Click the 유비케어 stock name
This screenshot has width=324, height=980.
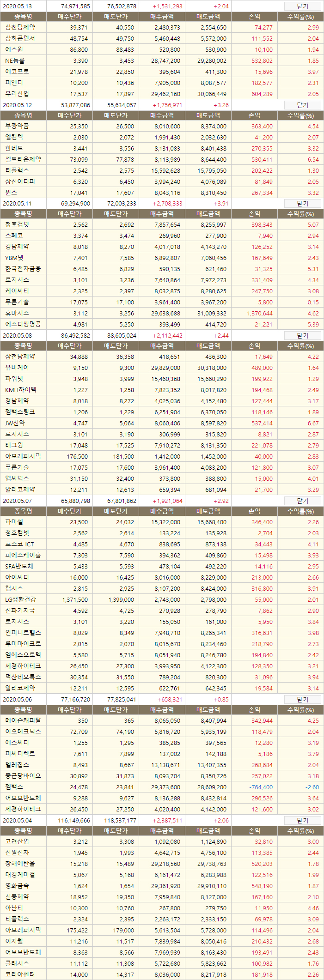pyautogui.click(x=17, y=367)
